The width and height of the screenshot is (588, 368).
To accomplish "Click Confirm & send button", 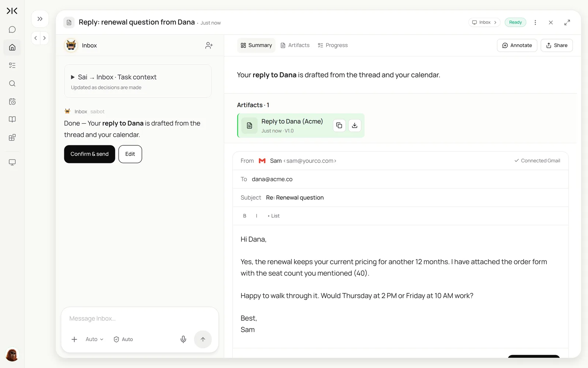I will pos(90,154).
